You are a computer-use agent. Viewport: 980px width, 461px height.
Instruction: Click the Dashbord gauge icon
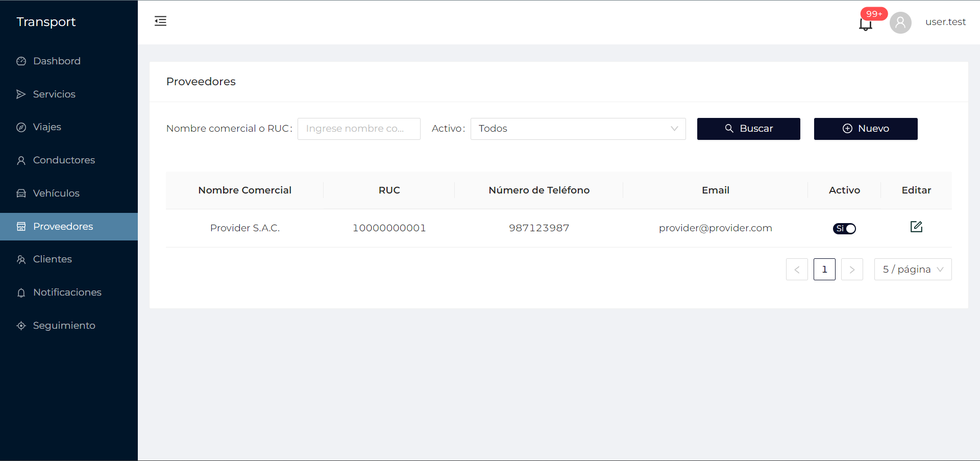coord(21,61)
